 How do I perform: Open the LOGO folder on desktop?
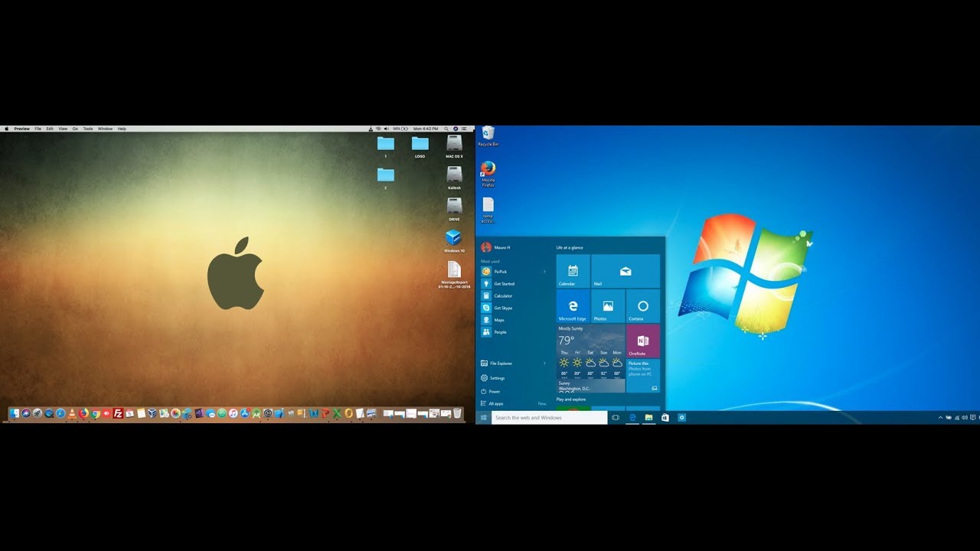[420, 146]
